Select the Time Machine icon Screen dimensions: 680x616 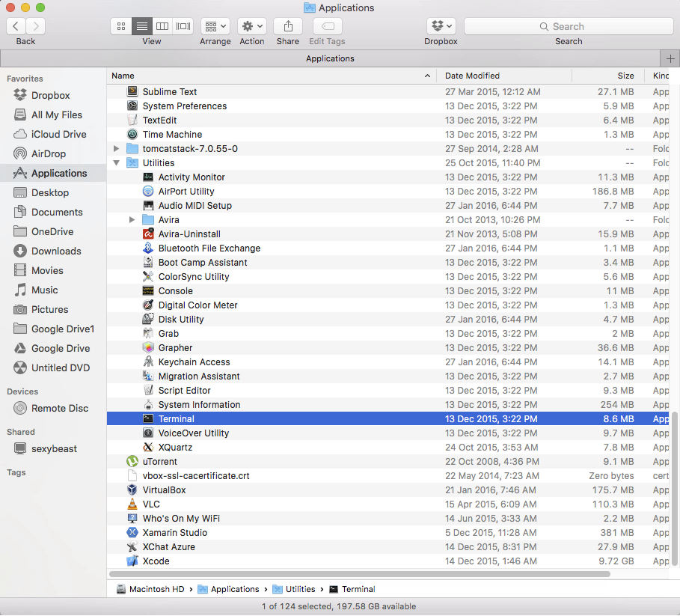click(x=132, y=135)
